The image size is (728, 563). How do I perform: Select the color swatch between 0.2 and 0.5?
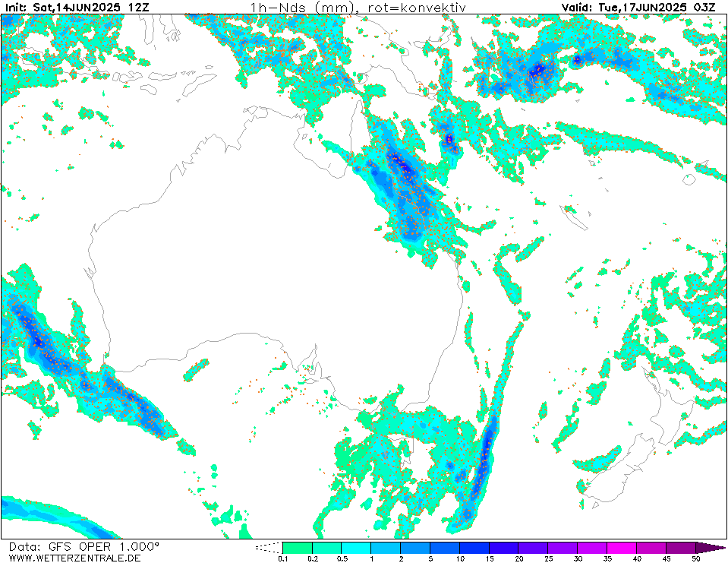pyautogui.click(x=327, y=548)
